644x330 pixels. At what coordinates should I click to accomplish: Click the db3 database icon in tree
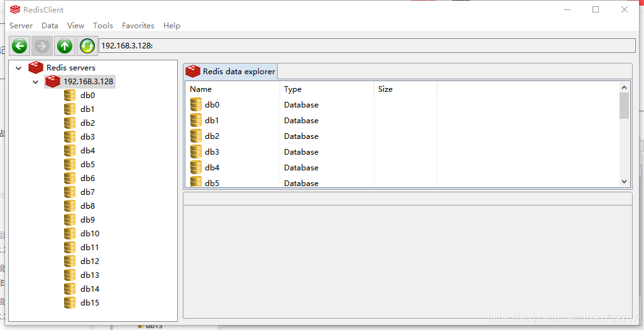(x=70, y=137)
